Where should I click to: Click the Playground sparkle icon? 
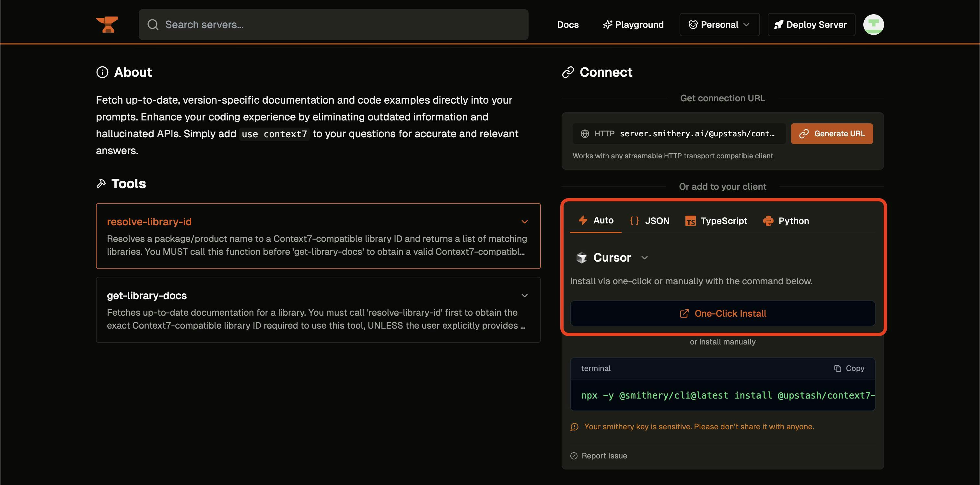point(608,25)
